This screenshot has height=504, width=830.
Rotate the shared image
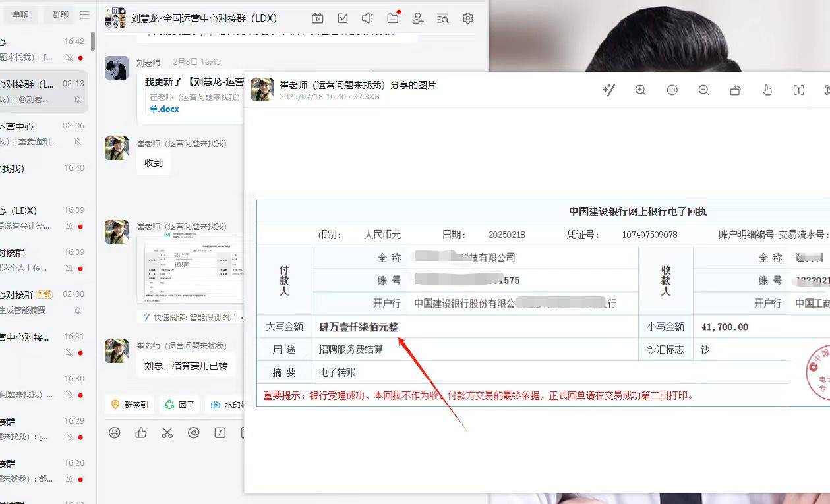pyautogui.click(x=736, y=90)
